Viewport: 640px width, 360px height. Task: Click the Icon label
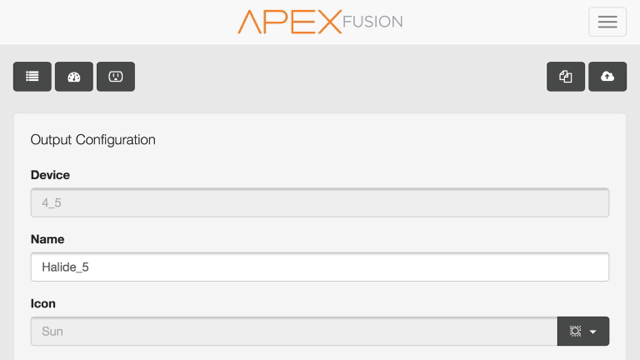(x=43, y=303)
